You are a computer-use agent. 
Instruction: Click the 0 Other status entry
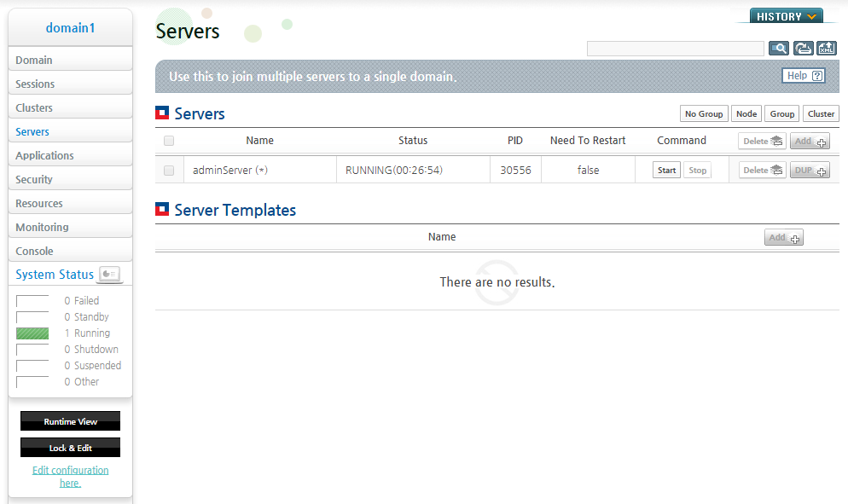81,382
